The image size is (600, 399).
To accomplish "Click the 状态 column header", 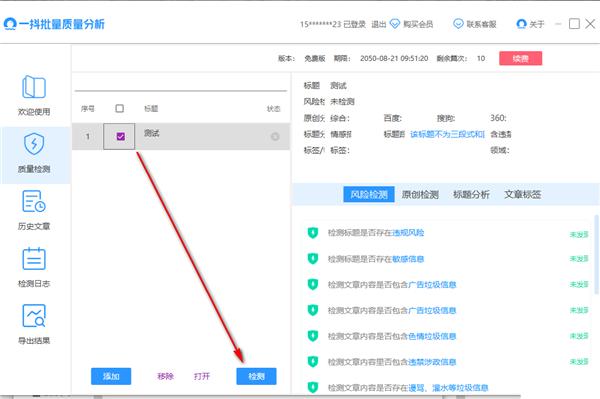I will (x=274, y=109).
